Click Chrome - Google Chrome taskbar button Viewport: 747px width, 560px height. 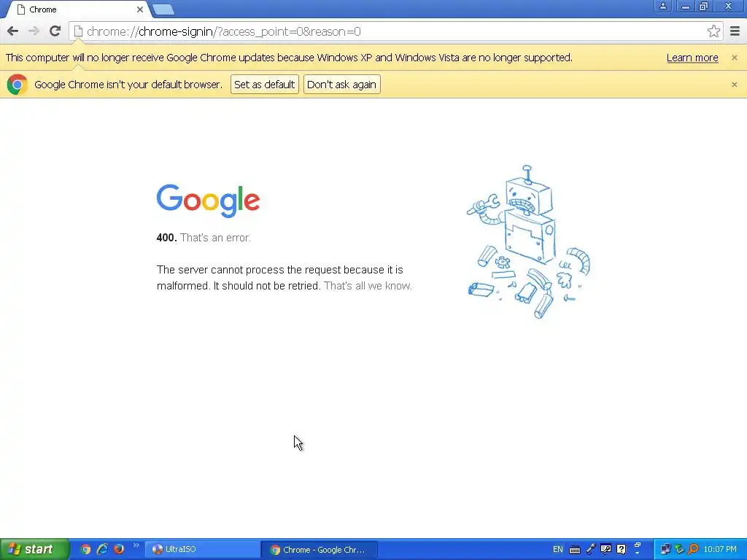click(320, 550)
